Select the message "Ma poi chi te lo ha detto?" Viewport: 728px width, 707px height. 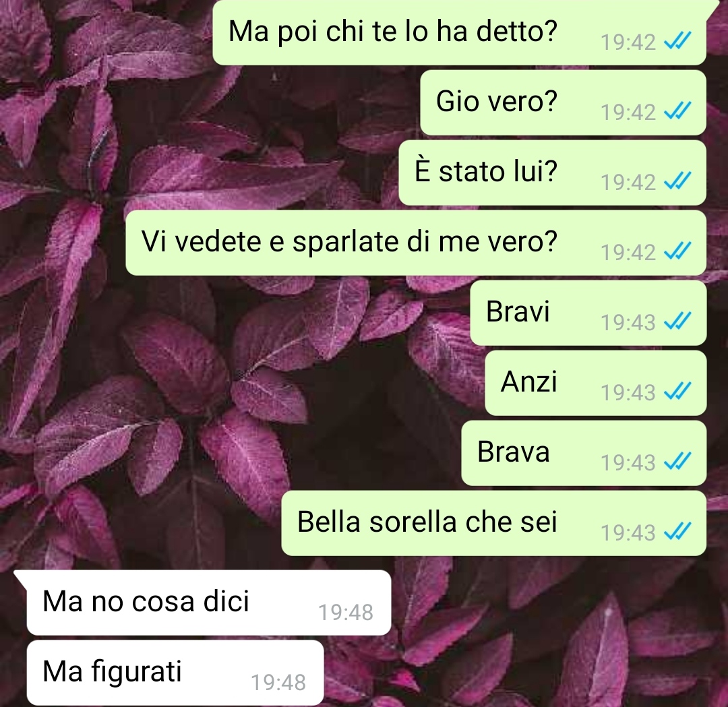[459, 32]
